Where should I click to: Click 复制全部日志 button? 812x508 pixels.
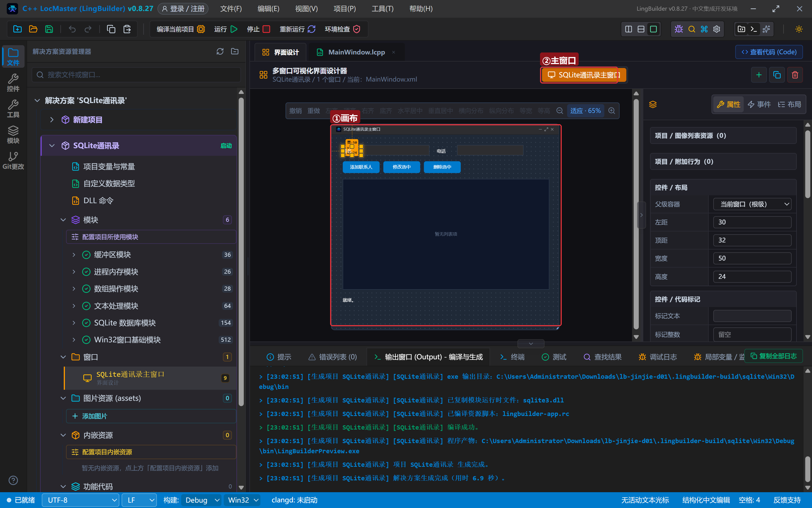773,356
